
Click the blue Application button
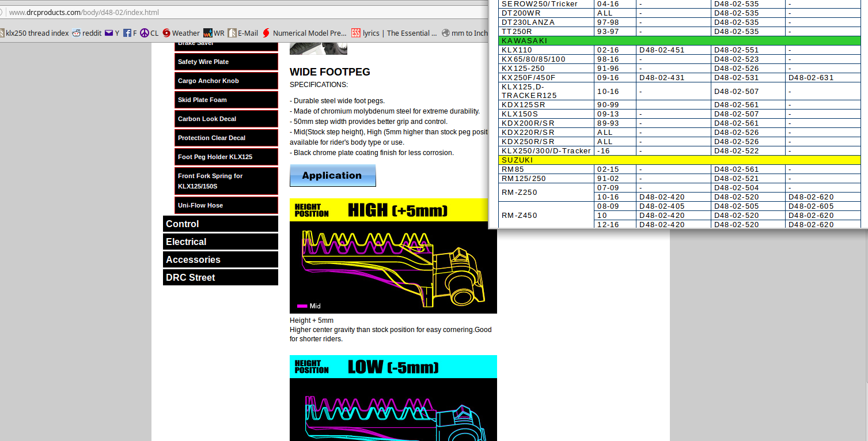click(332, 175)
